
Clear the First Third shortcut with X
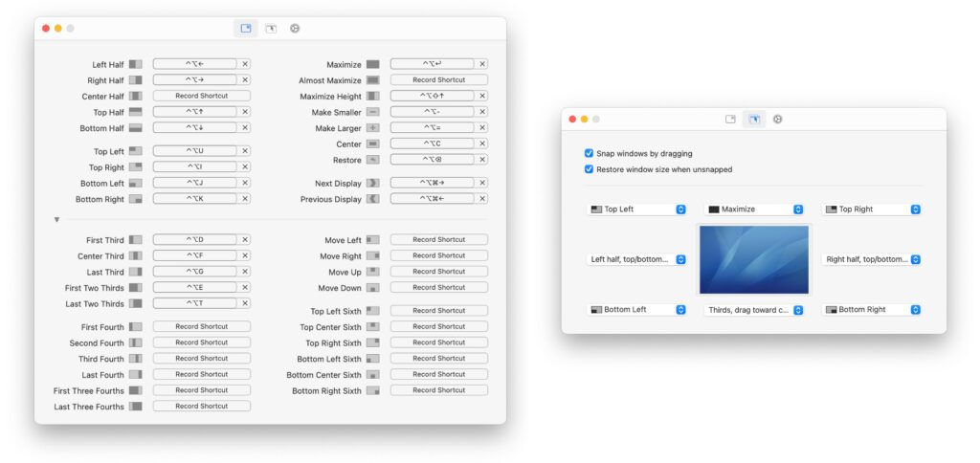pos(245,240)
